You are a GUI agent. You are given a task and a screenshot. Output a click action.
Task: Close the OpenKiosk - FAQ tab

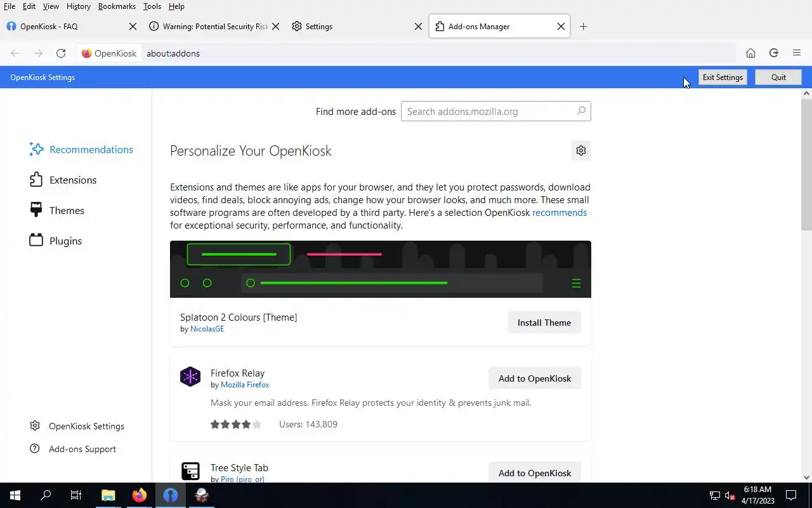pos(133,27)
